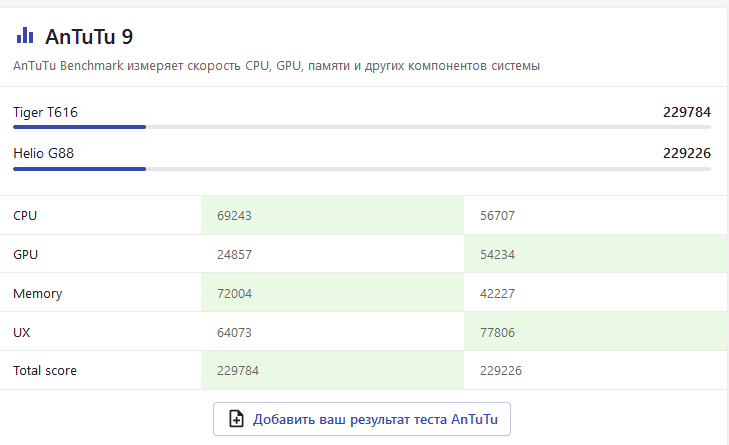
Task: Click the 229226 score beside Helio G88 bar
Action: [x=687, y=153]
